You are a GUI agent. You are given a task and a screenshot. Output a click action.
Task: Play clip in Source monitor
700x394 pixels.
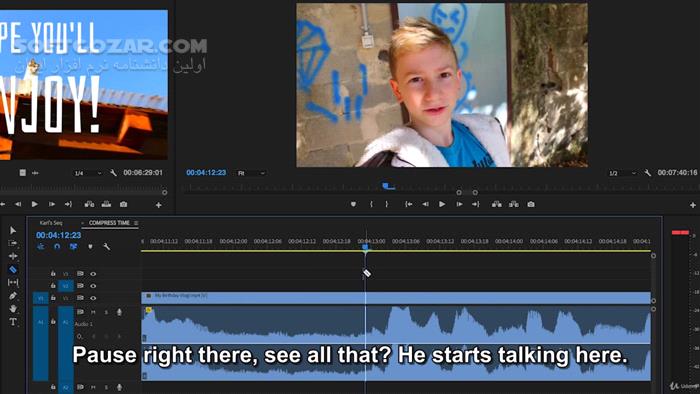34,204
